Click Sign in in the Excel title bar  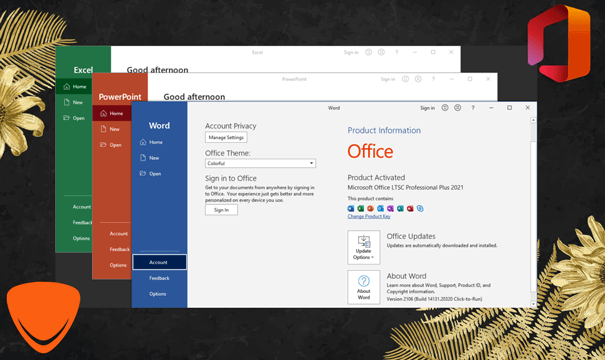351,52
